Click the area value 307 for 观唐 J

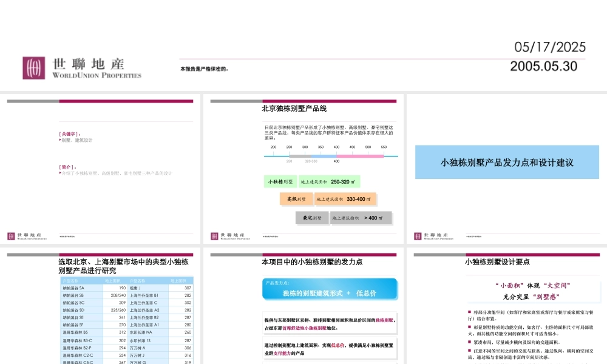pos(188,288)
